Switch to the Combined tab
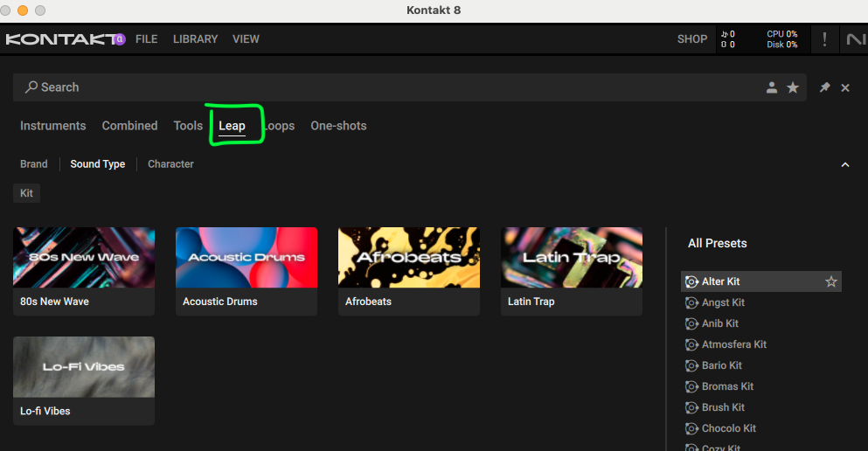 point(129,126)
